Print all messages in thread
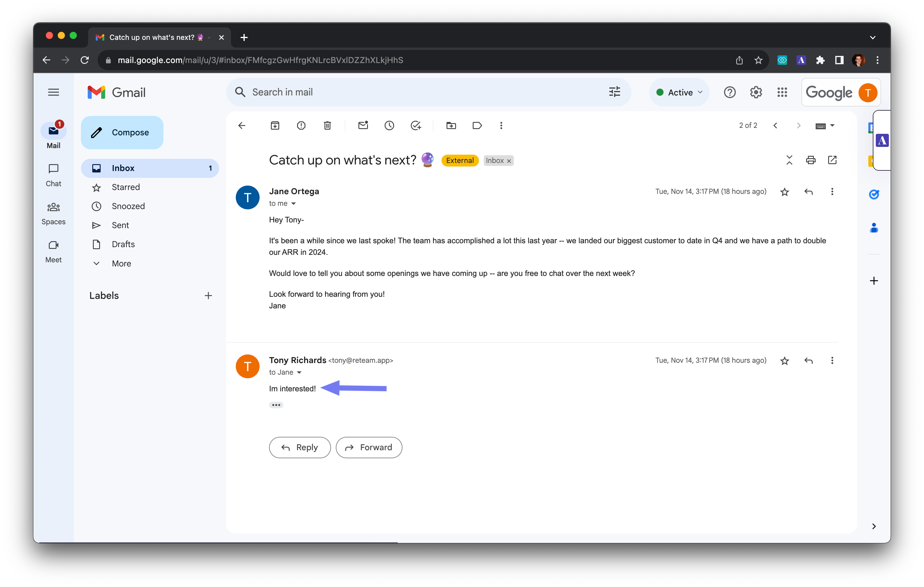This screenshot has height=587, width=924. (810, 160)
